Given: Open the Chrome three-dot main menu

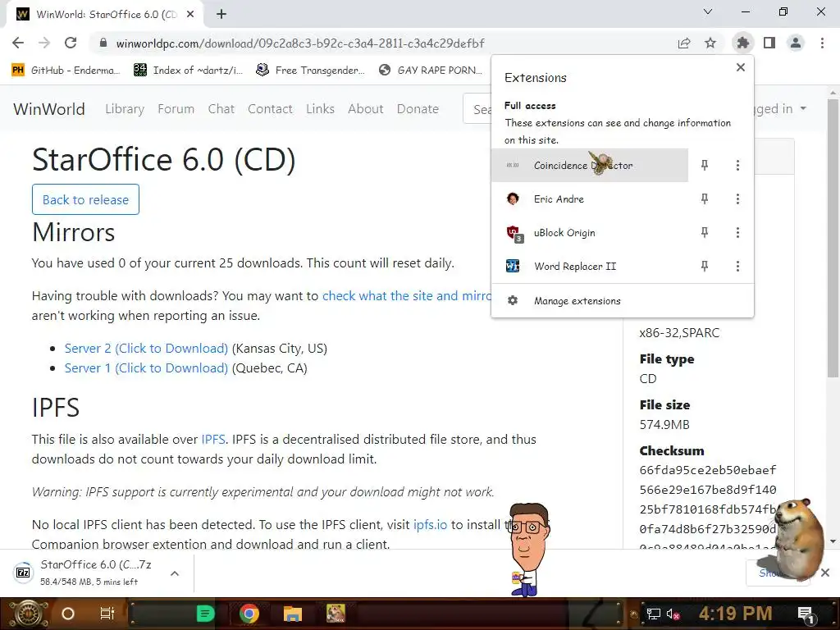Looking at the screenshot, I should (822, 43).
